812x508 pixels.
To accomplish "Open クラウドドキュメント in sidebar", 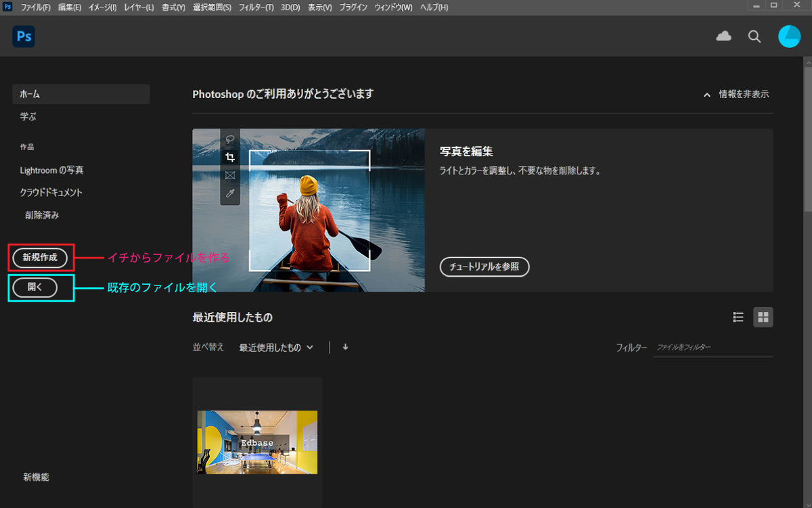I will (x=51, y=193).
